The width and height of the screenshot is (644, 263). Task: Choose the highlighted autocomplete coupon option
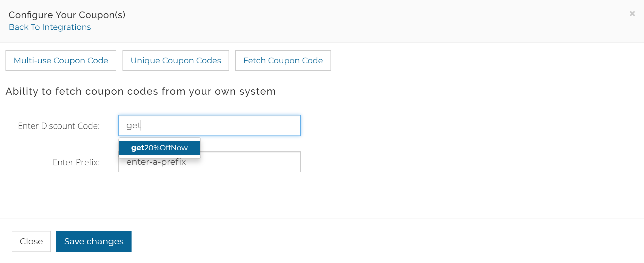click(x=159, y=148)
